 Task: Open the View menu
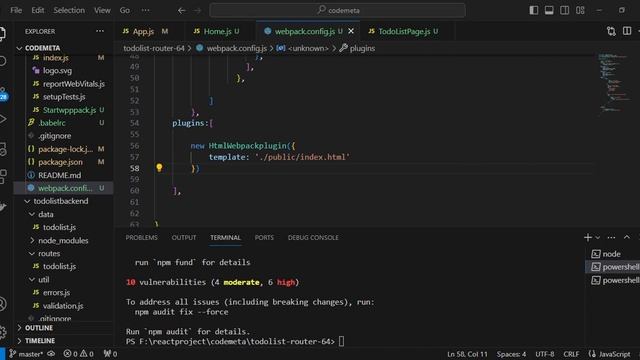pos(102,10)
